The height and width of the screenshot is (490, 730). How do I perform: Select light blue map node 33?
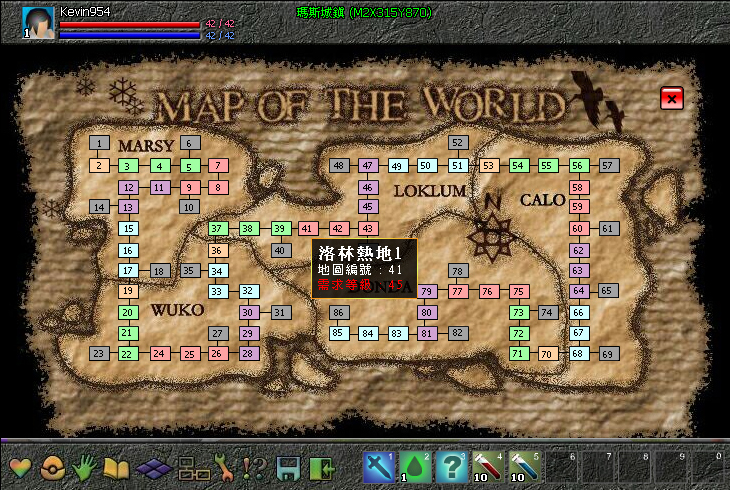pos(217,291)
